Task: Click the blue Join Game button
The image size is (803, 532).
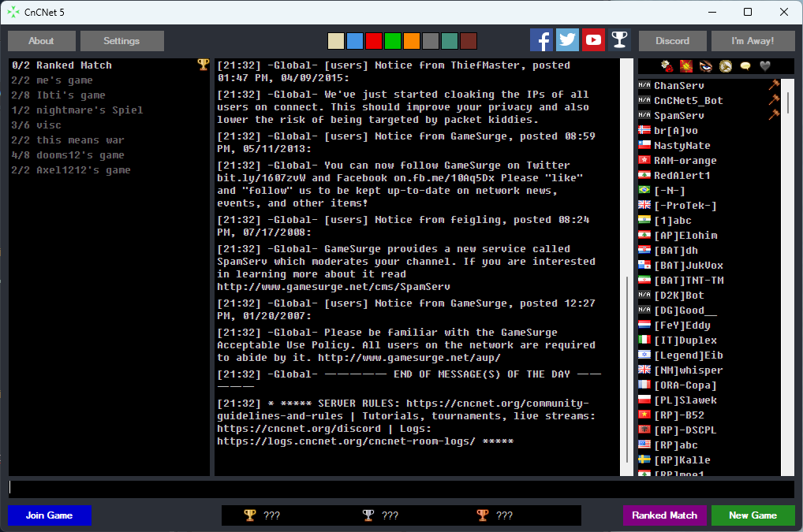Action: tap(50, 515)
